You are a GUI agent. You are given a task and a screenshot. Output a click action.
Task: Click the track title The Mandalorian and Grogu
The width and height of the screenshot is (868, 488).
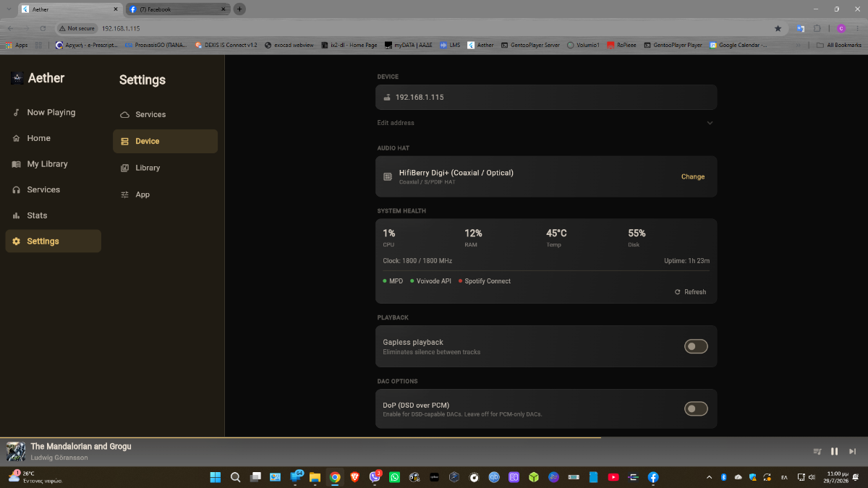(81, 447)
